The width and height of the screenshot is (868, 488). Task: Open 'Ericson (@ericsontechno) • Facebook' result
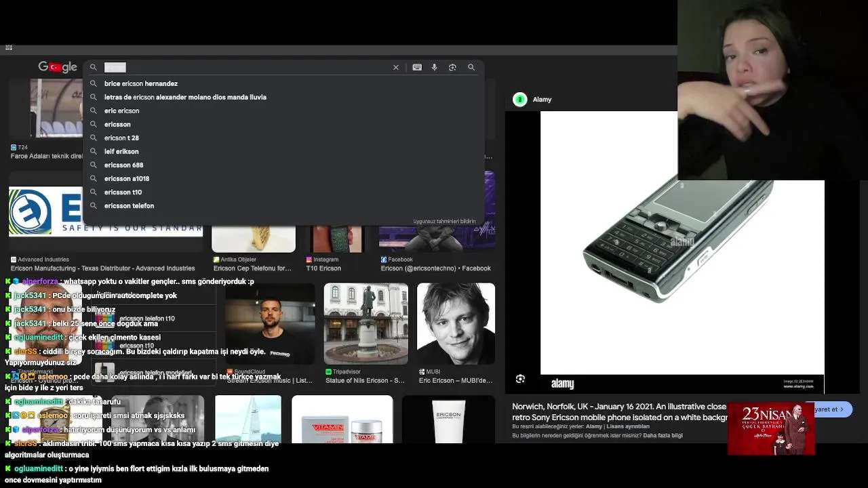[x=435, y=268]
